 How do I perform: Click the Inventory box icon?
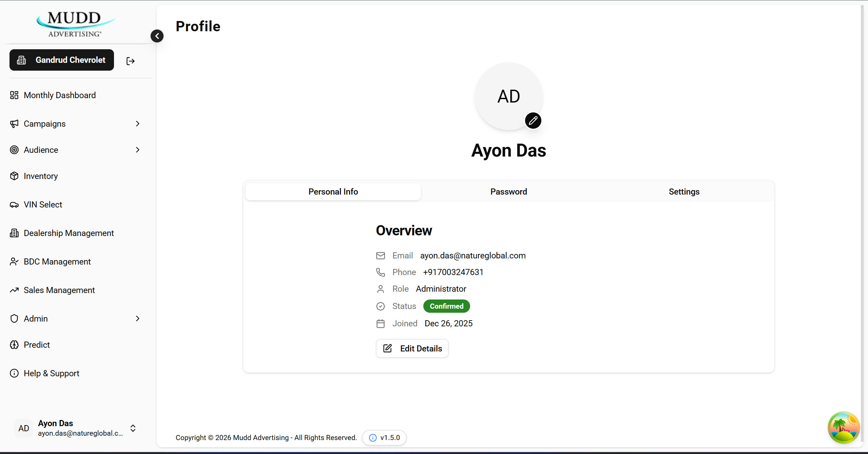click(x=14, y=176)
